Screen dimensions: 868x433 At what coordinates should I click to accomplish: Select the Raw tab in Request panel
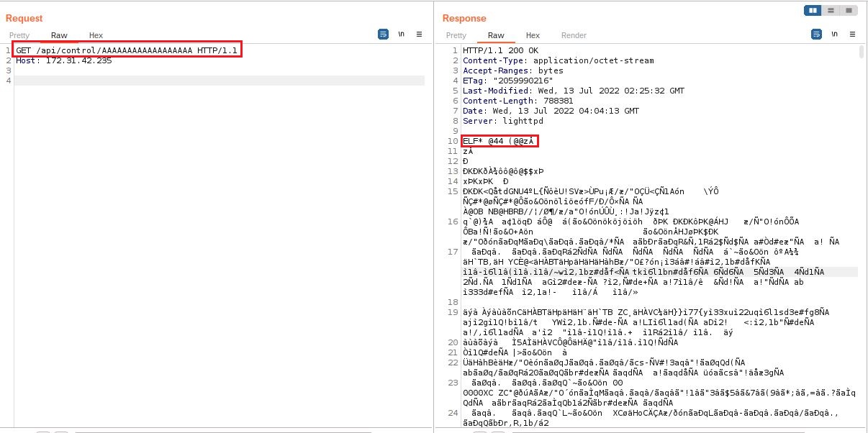(x=59, y=35)
